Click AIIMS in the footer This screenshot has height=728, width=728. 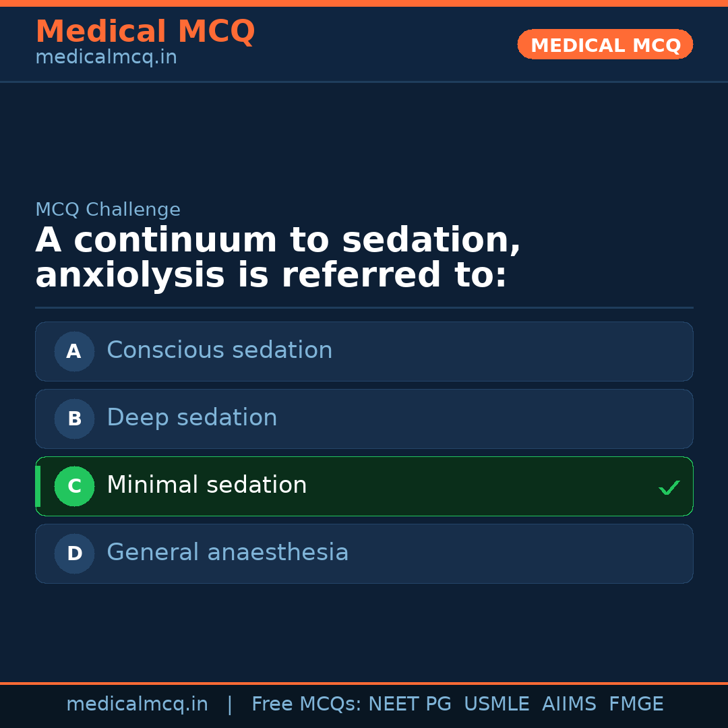[x=569, y=704]
